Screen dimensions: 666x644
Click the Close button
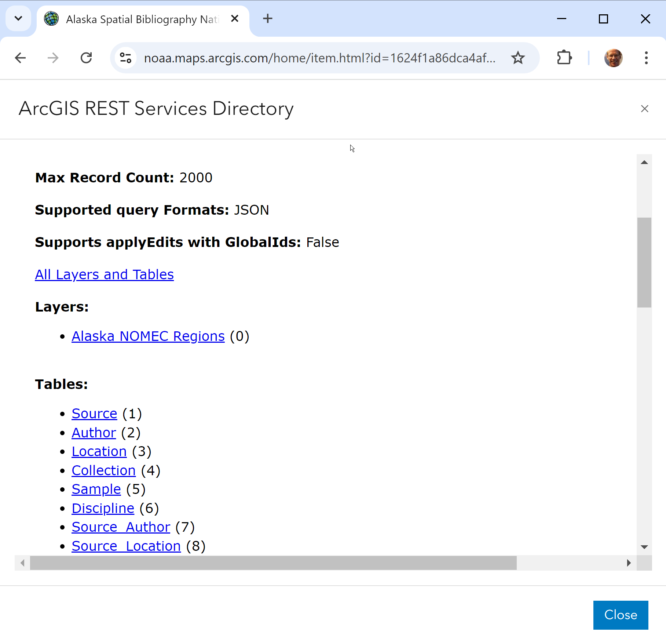click(x=621, y=615)
